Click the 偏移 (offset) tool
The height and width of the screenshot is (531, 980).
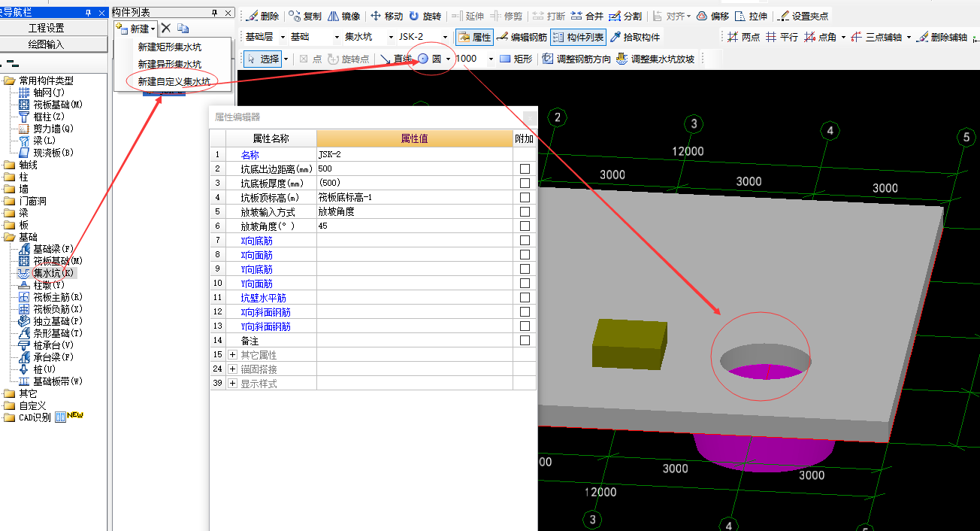point(712,16)
